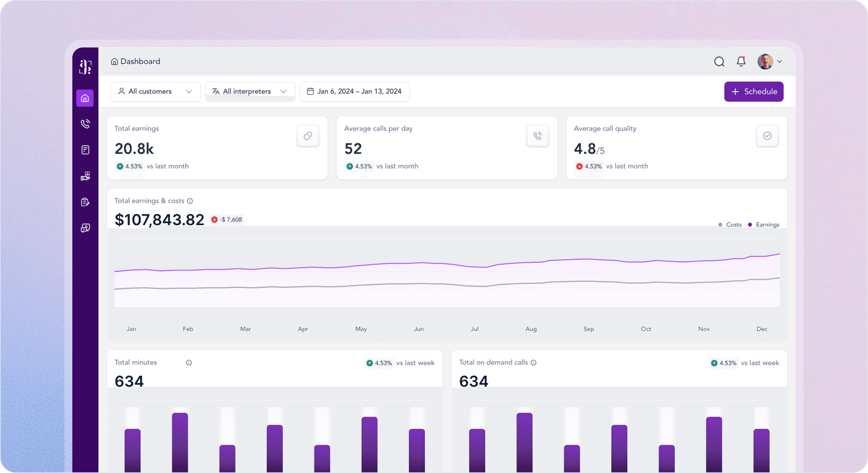The image size is (868, 473).
Task: Click info icon next to Total minutes
Action: (189, 363)
